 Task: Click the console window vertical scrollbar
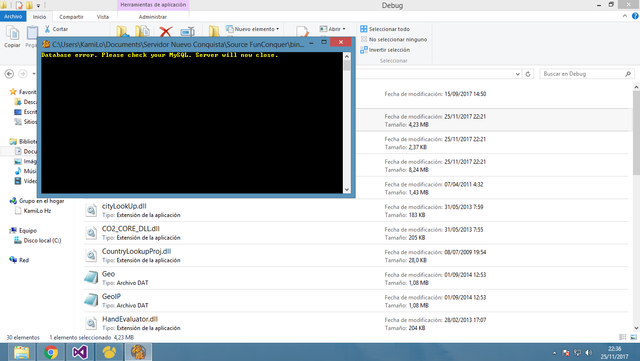tap(347, 123)
